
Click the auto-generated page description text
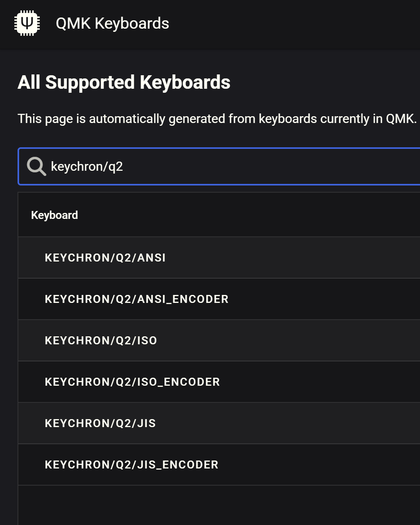pos(217,119)
